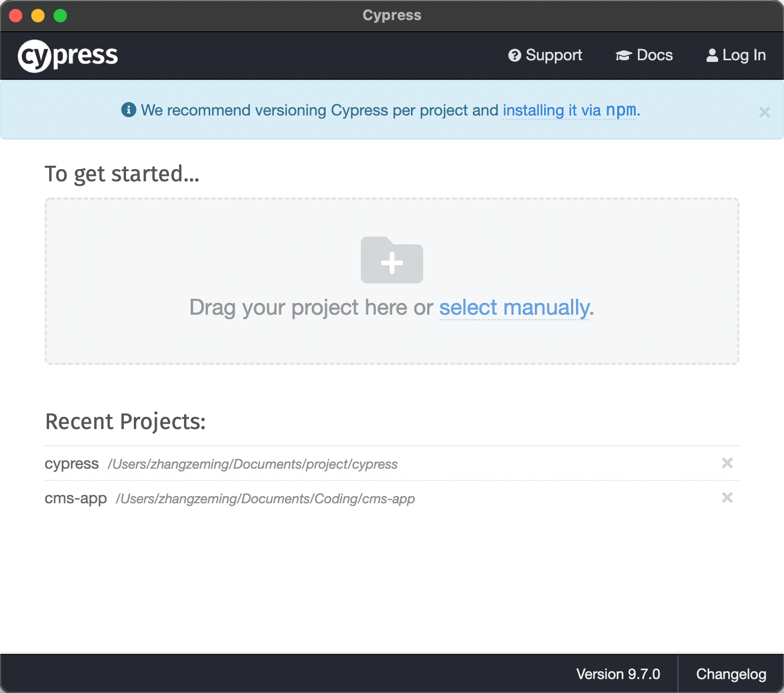
Task: Open the Changelog
Action: pos(731,674)
